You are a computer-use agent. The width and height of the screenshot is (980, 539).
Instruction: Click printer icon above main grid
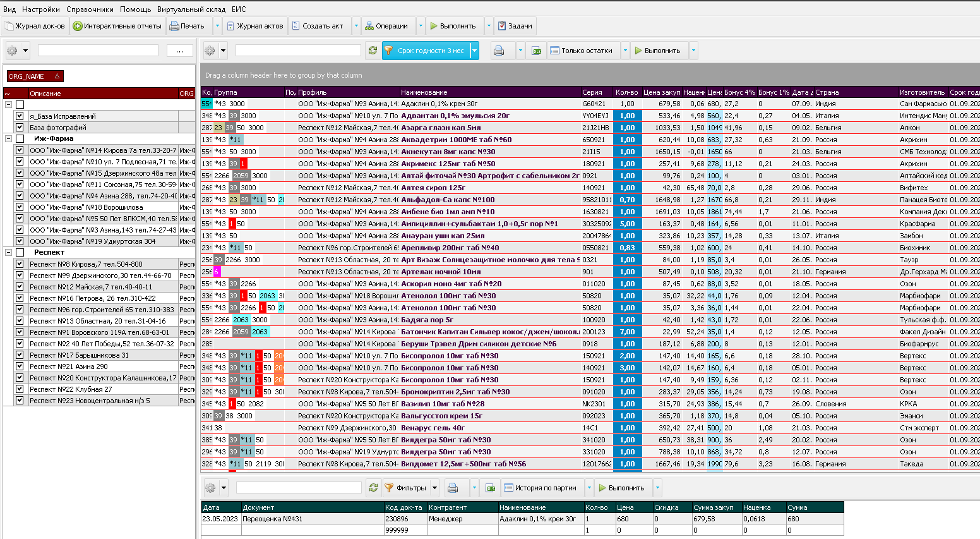(x=499, y=51)
